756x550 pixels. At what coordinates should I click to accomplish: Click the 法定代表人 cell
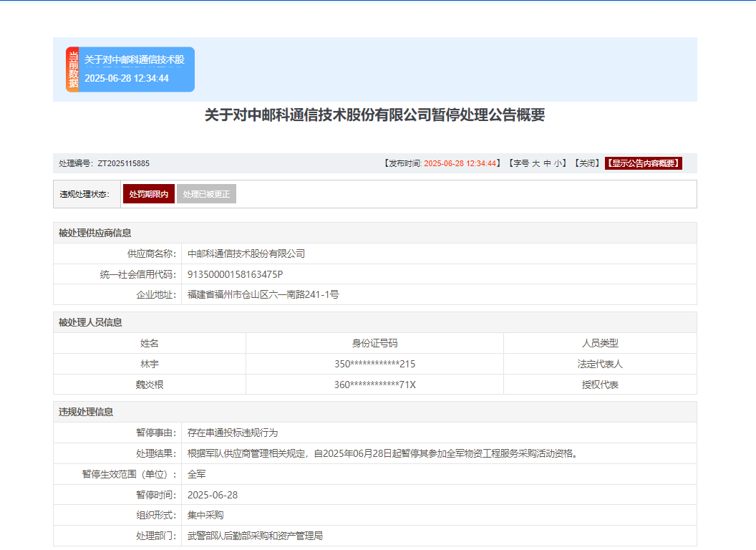coord(600,365)
